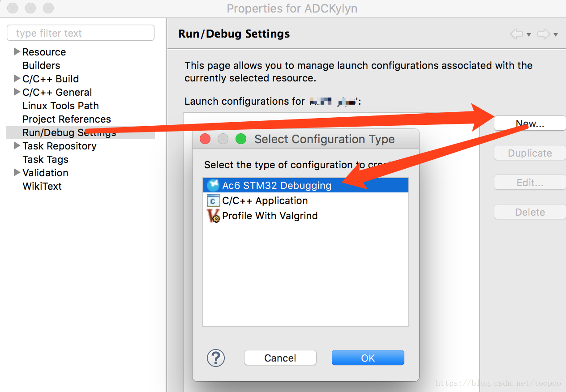The height and width of the screenshot is (392, 566).
Task: Choose C/C++ Application configuration type
Action: pyautogui.click(x=265, y=200)
